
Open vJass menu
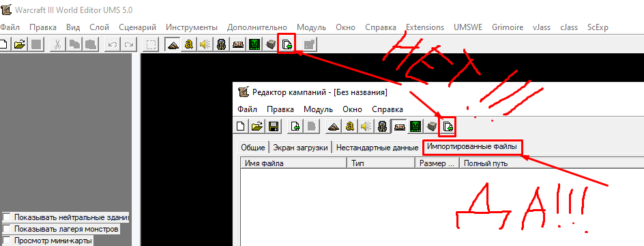click(x=542, y=27)
